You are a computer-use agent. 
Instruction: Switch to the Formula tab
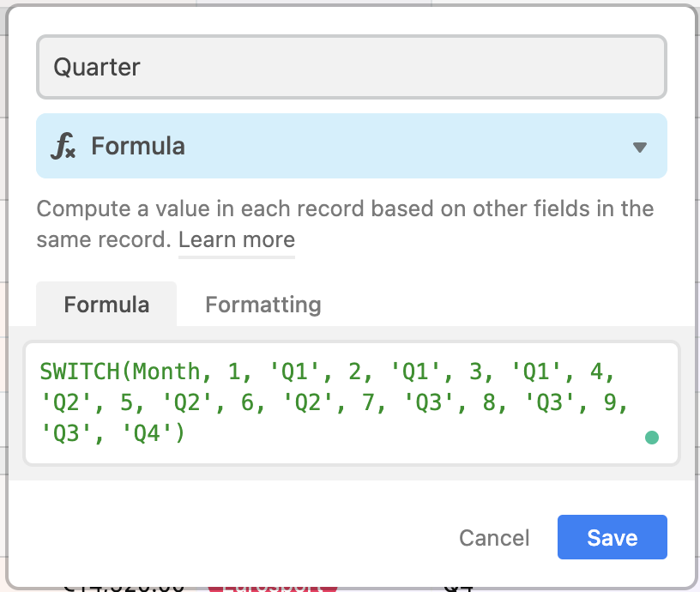tap(106, 305)
